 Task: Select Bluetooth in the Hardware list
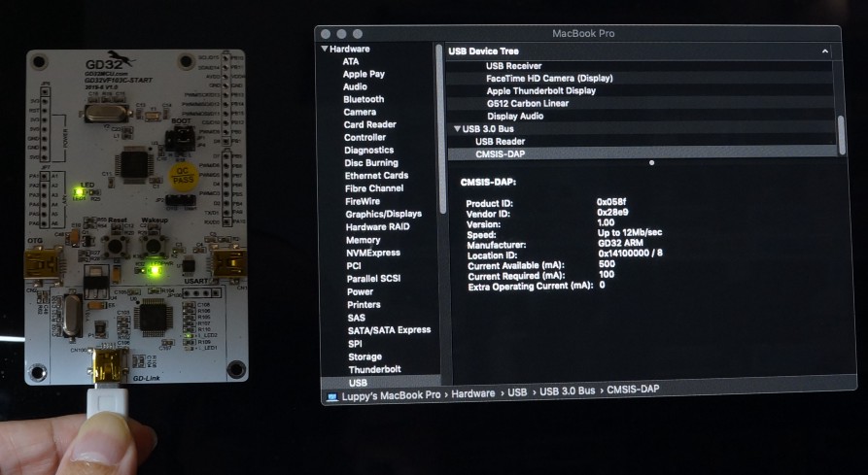(x=364, y=99)
